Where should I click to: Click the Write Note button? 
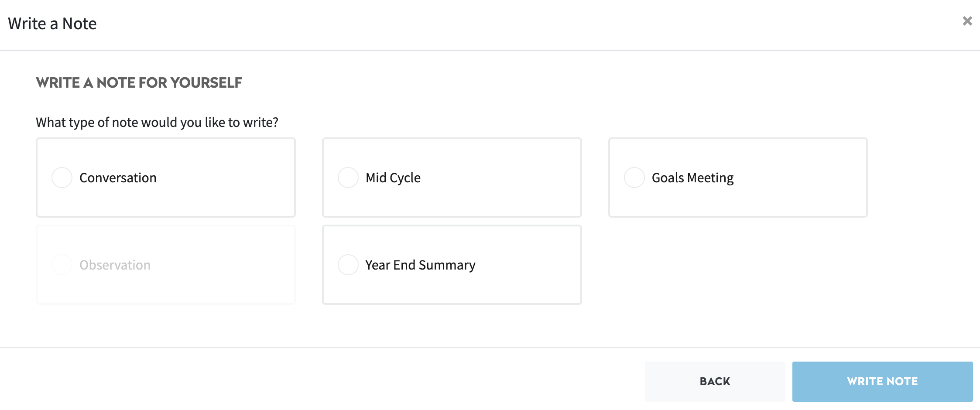[882, 381]
